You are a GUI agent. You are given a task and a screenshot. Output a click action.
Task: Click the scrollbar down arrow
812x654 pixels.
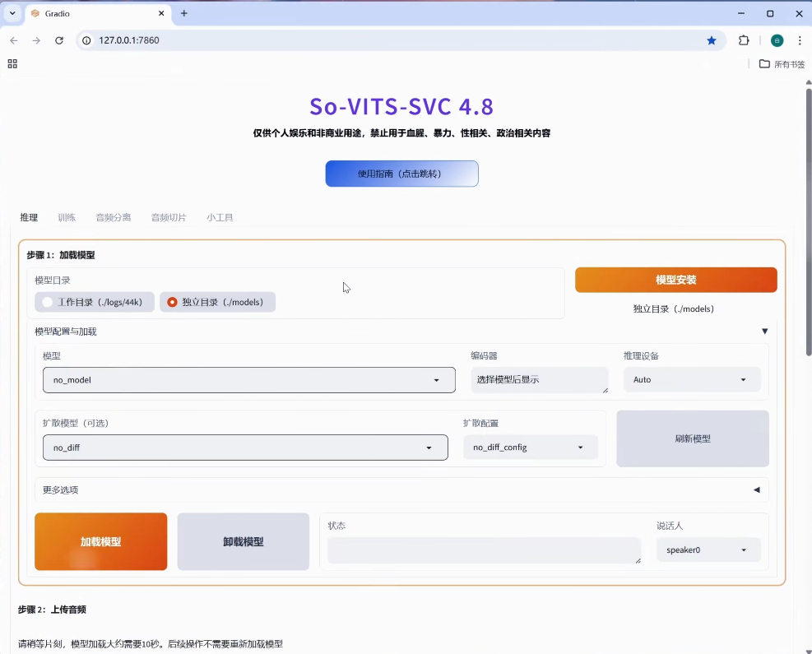tap(809, 651)
